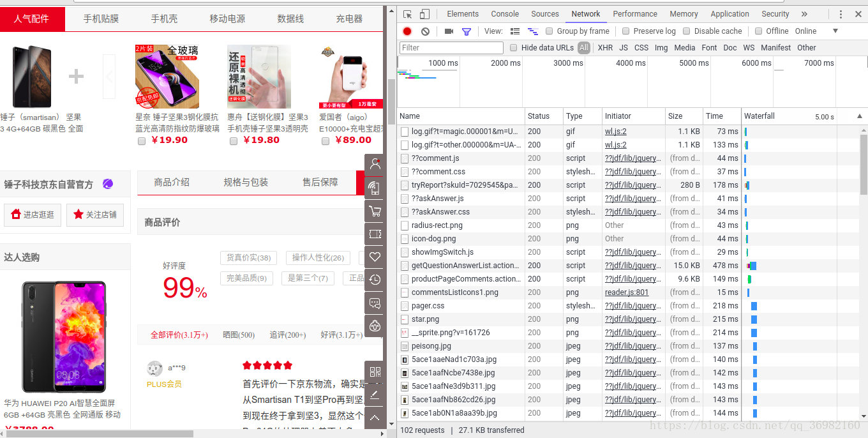Enable Preserve log checkbox

[625, 31]
